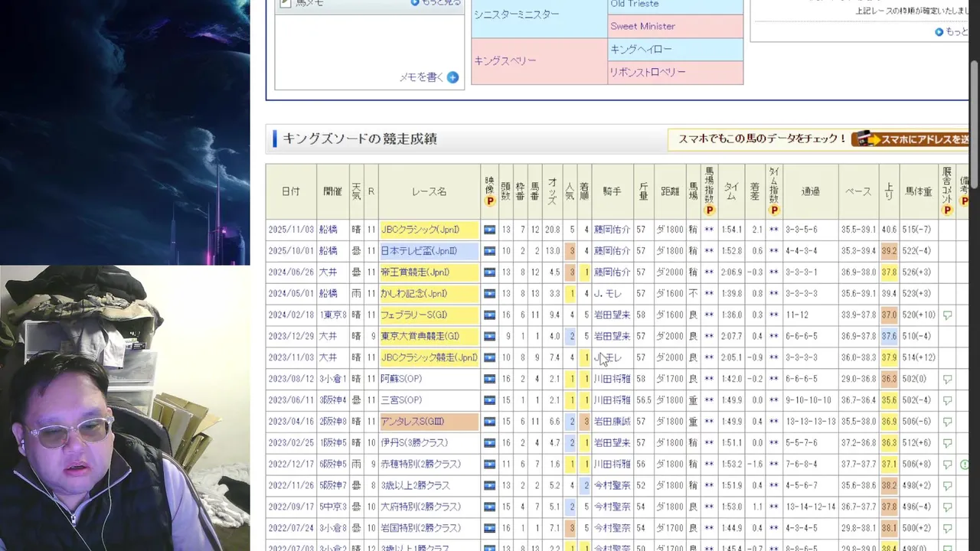Image resolution: width=980 pixels, height=551 pixels.
Task: Play video for アンタレスS race
Action: (x=489, y=421)
